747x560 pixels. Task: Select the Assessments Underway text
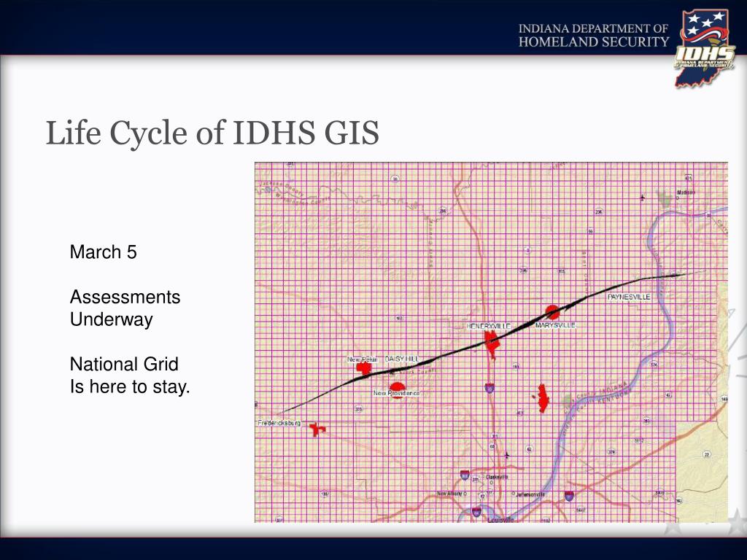click(125, 308)
